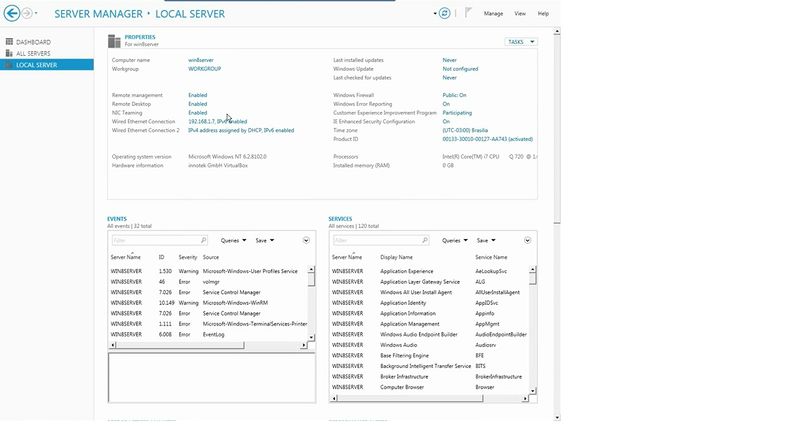This screenshot has width=800, height=432.
Task: Click main page scroll down arrow
Action: coord(557,417)
